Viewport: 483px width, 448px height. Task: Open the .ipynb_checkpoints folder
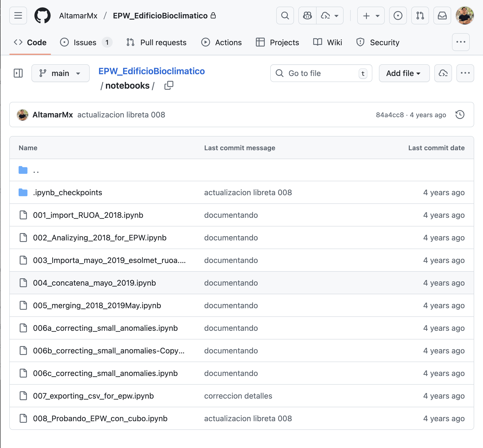coord(67,192)
